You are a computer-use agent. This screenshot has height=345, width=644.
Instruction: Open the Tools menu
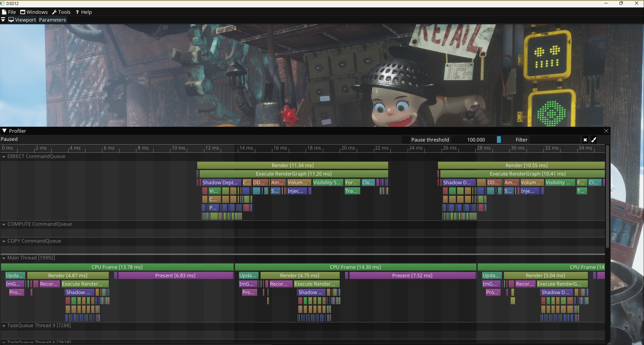(61, 12)
